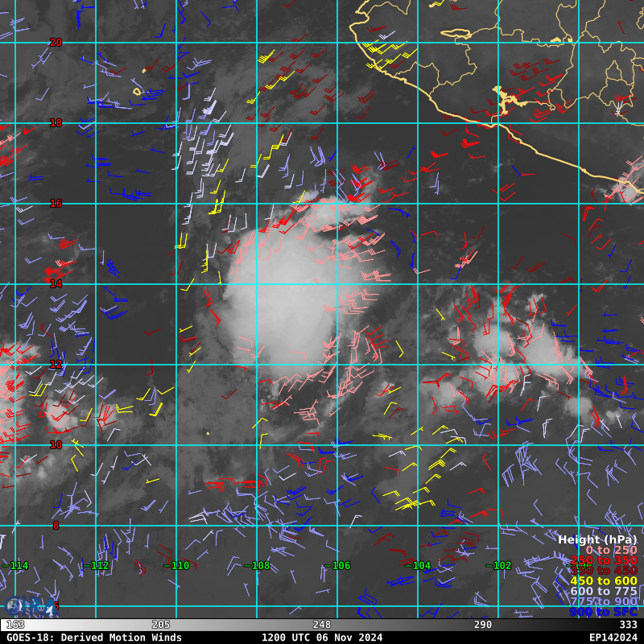Click the legend entry 0 to 250
Screen dimensions: 644x644
612,550
